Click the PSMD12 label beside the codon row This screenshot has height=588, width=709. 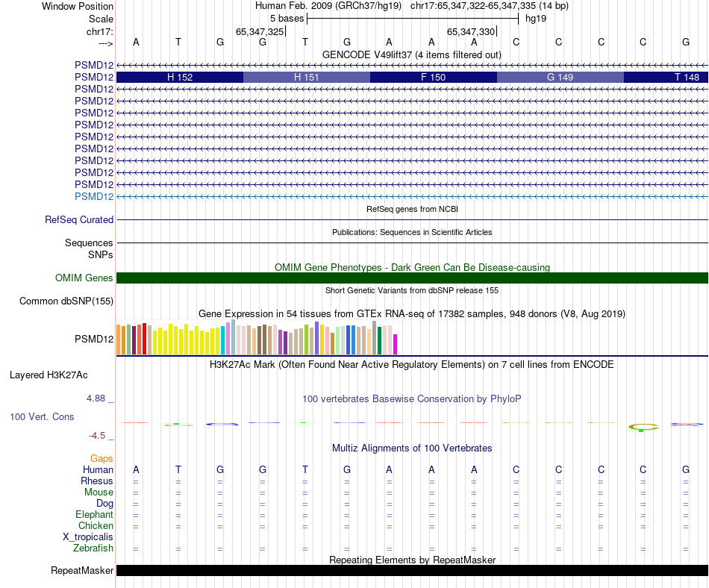click(94, 78)
